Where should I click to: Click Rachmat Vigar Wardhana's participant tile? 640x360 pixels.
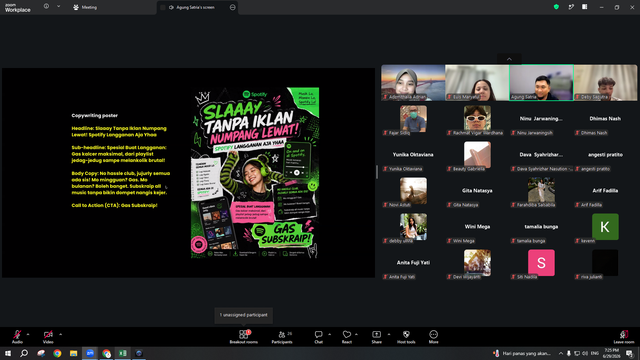(477, 119)
